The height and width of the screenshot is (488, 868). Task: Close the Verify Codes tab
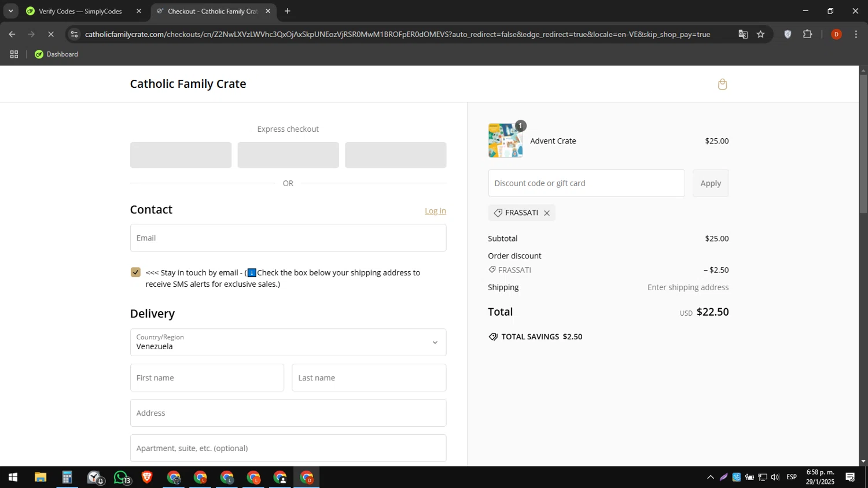(138, 11)
